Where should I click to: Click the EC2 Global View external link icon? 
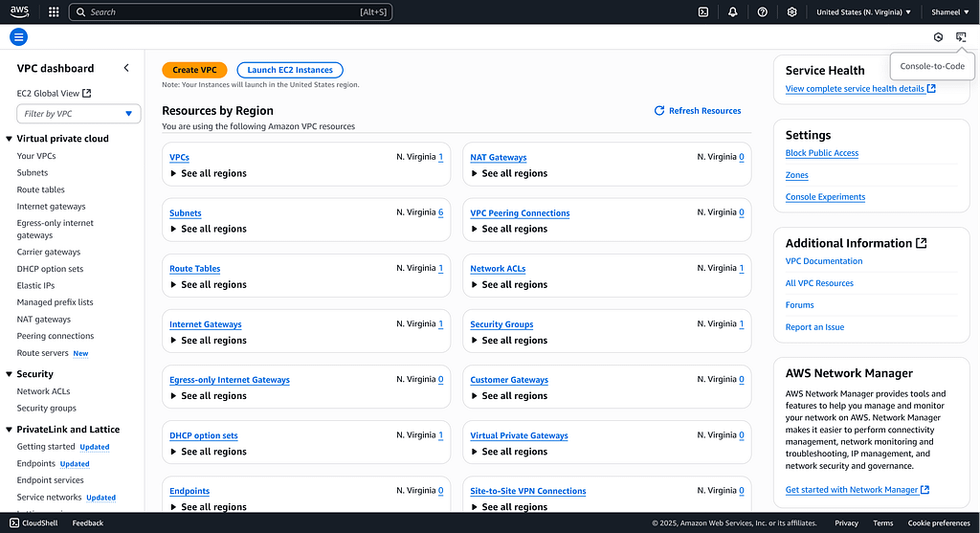point(87,93)
